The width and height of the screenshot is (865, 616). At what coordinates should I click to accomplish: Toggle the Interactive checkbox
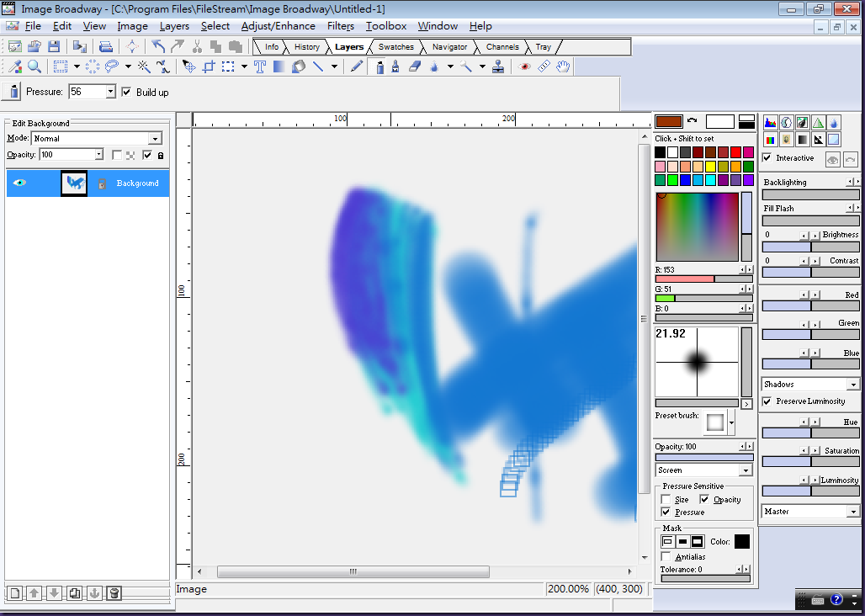(x=767, y=157)
